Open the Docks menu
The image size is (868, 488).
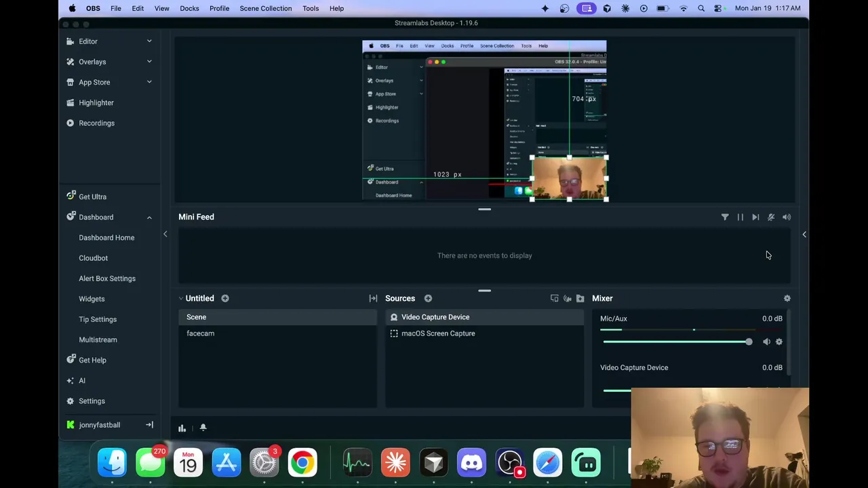(189, 8)
